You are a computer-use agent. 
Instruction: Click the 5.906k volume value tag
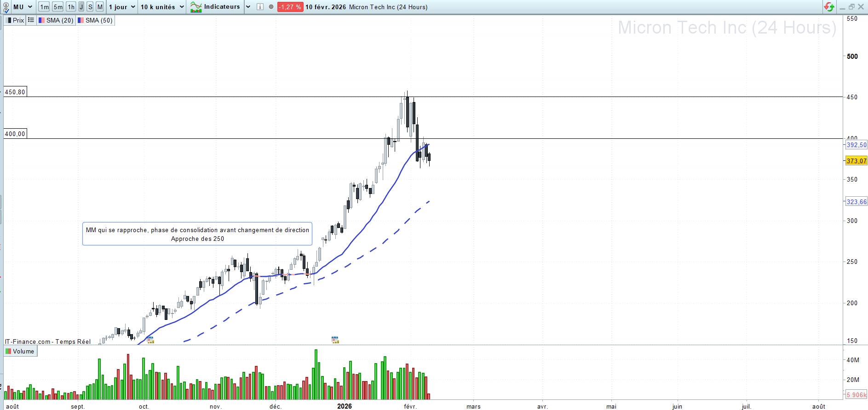857,395
